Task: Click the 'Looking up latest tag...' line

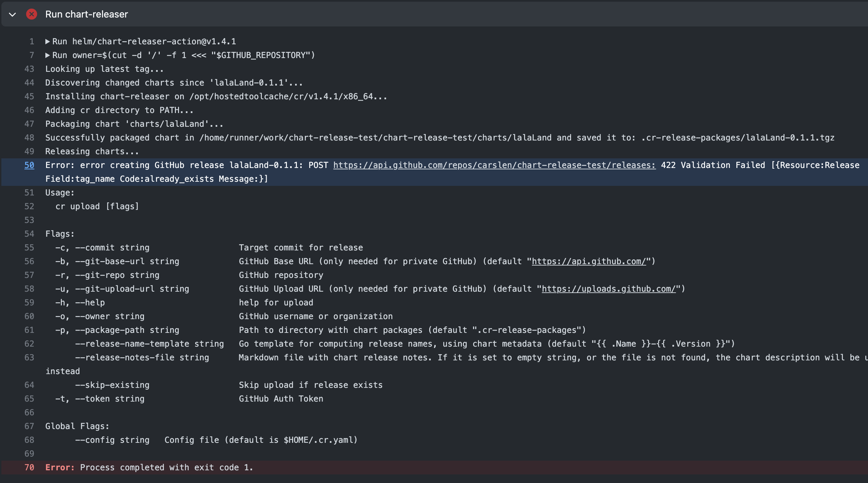Action: tap(104, 69)
